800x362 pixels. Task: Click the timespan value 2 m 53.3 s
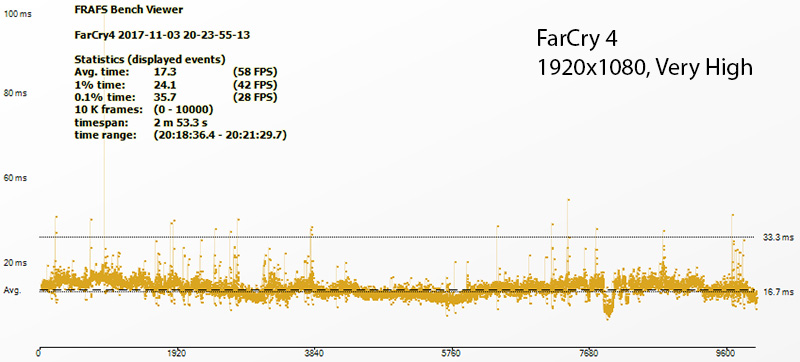[180, 123]
